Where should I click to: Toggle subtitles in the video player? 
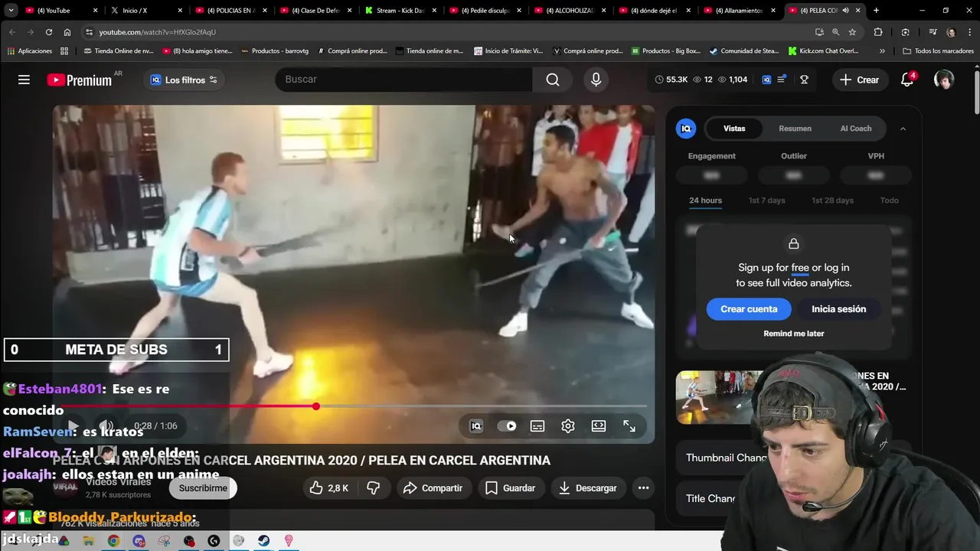tap(537, 426)
